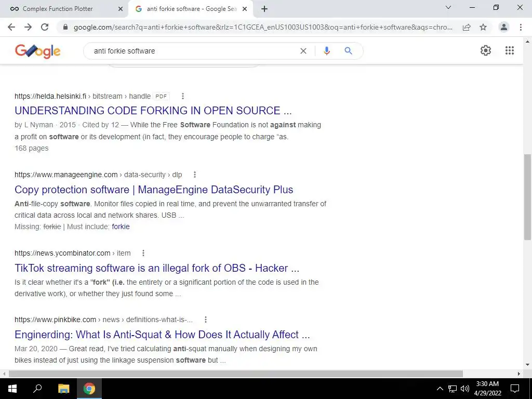Clear the search box with X
The image size is (532, 399).
pos(303,51)
